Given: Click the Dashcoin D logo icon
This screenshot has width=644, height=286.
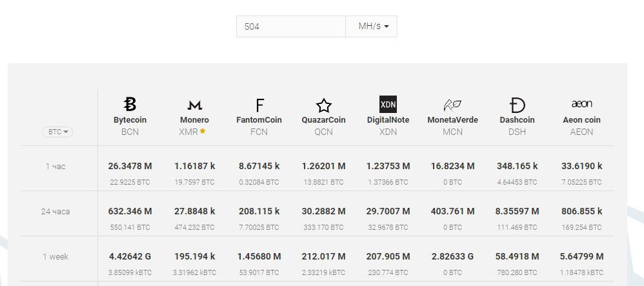Looking at the screenshot, I should click(x=517, y=105).
